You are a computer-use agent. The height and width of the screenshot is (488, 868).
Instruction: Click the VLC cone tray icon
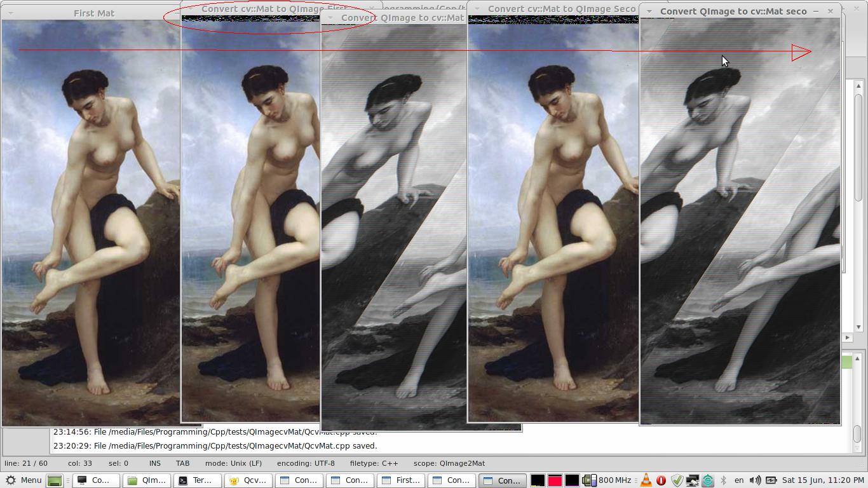point(646,480)
